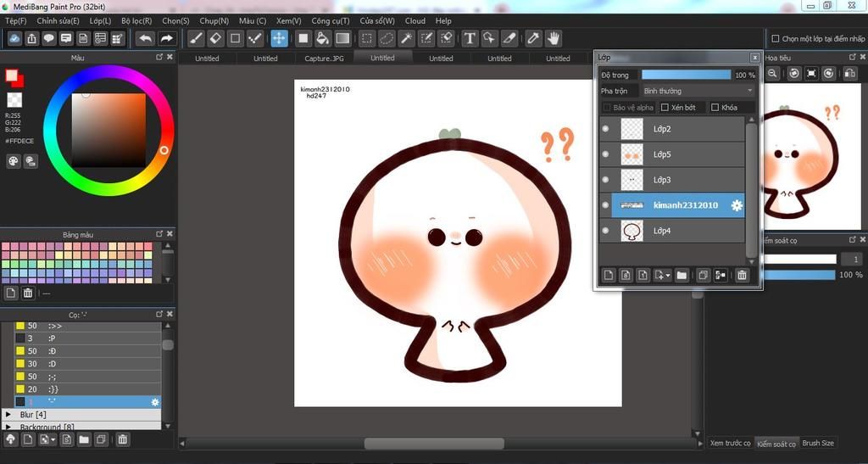Select the Eyedropper tool

point(533,38)
